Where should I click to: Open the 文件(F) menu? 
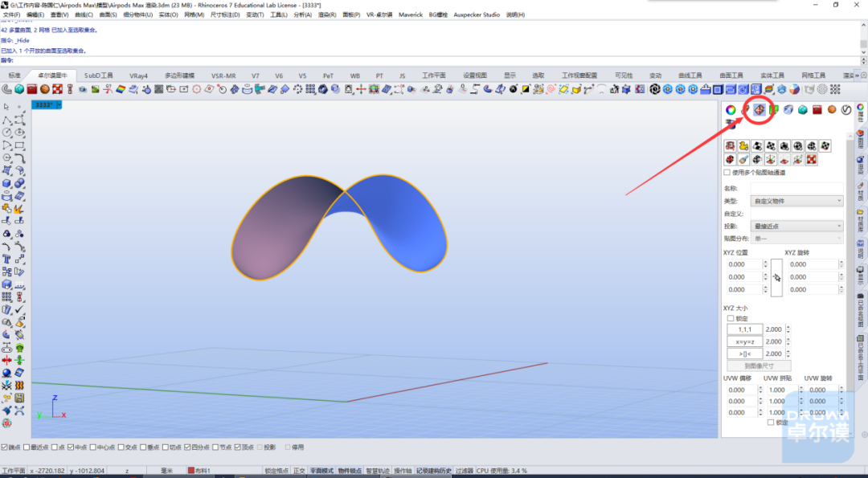(11, 14)
